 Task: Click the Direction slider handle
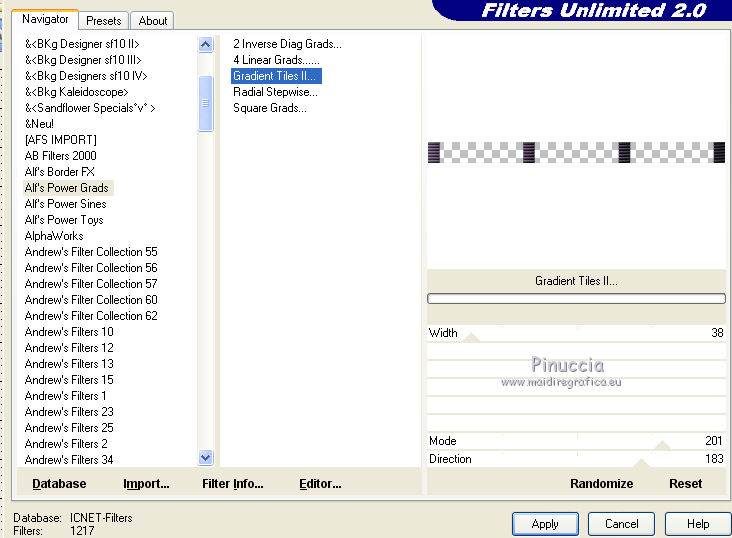641,462
